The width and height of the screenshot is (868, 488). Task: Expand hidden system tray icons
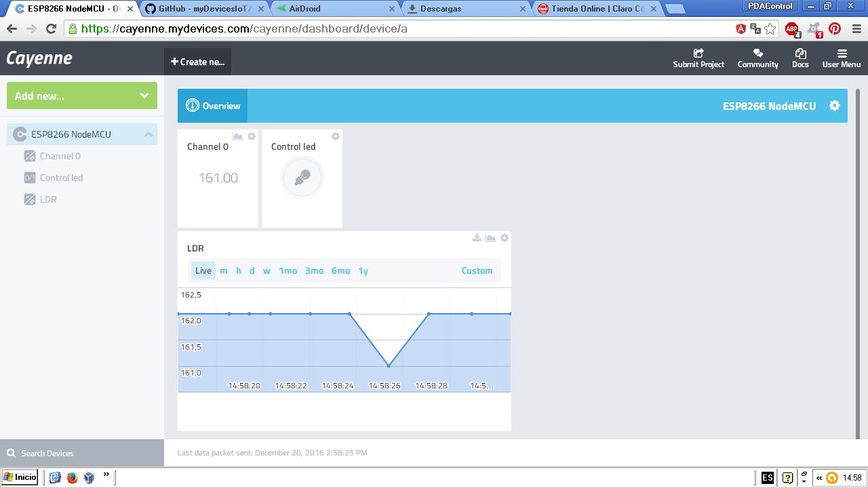[818, 478]
